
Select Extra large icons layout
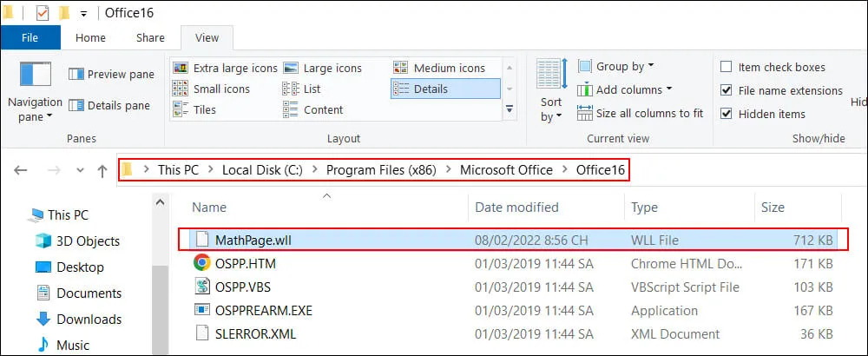[225, 68]
